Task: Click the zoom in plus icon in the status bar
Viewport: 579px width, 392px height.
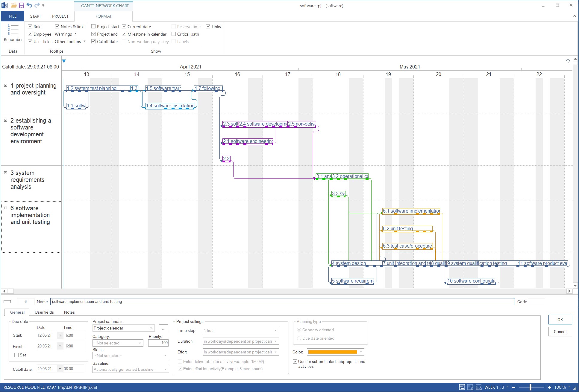Action: coord(549,387)
